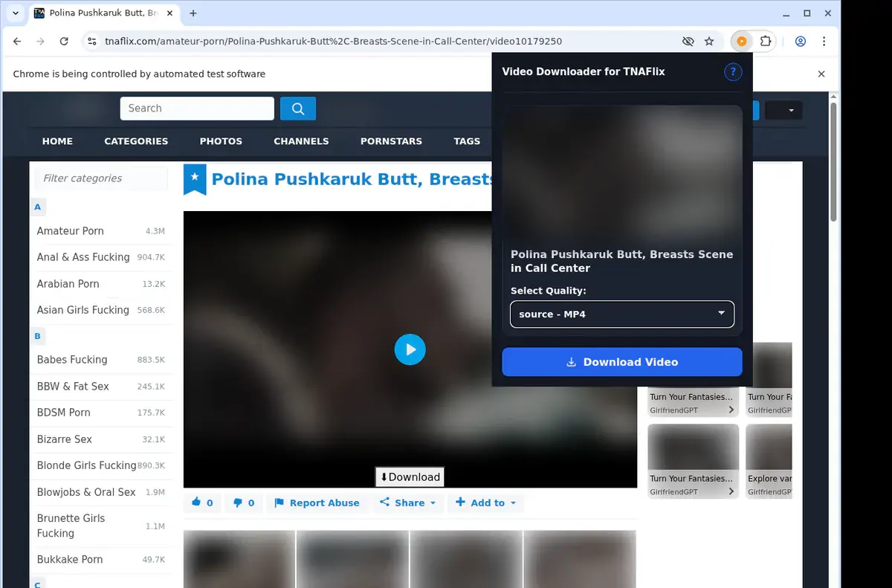Reload the page
Screen dimensions: 892x588
64,42
